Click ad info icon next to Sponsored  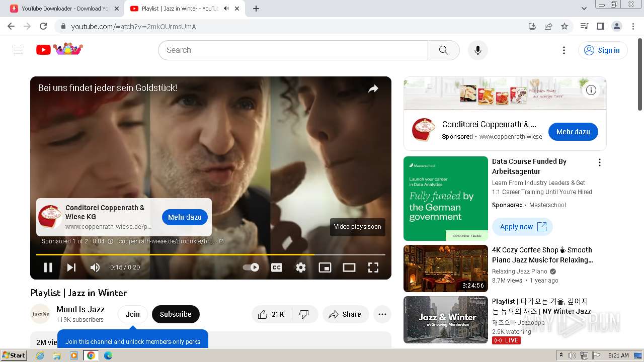click(x=111, y=241)
